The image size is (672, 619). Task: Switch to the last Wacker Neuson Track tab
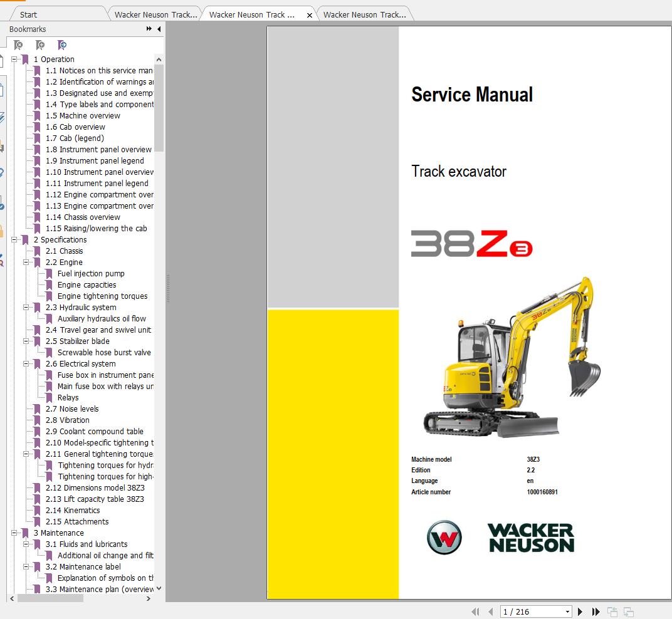click(364, 14)
